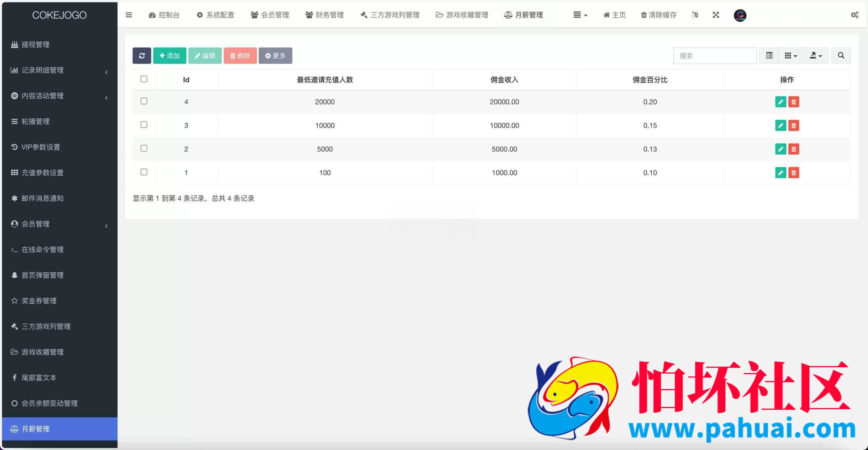The width and height of the screenshot is (868, 450).
Task: Click the refresh table button
Action: coord(142,56)
